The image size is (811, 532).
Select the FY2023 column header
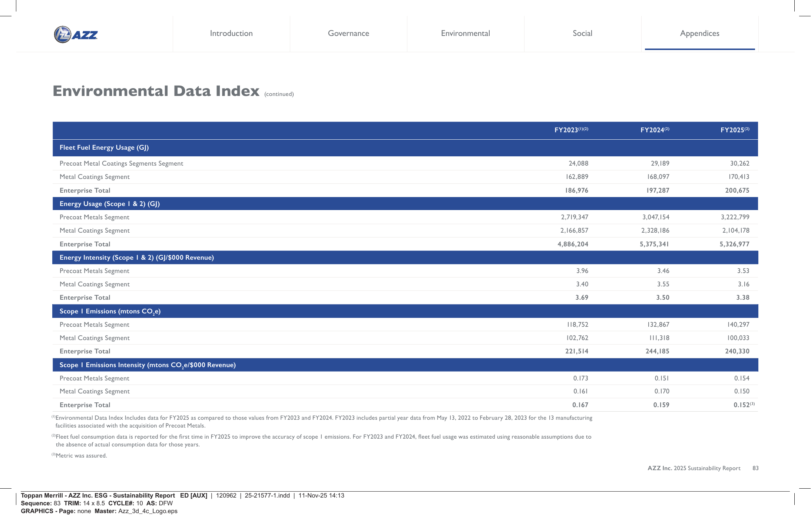coord(571,130)
